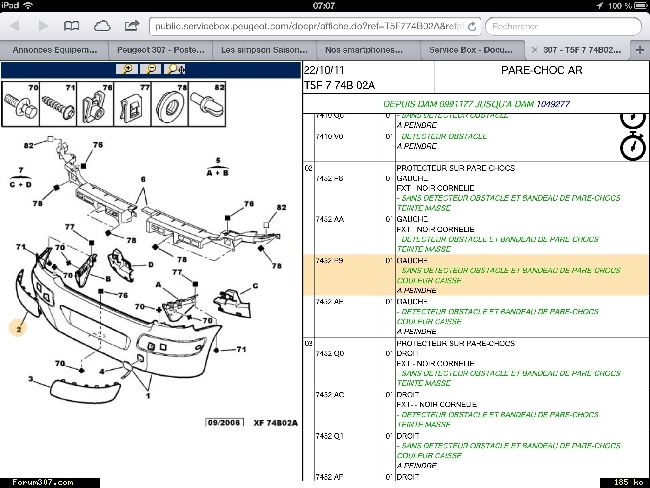The height and width of the screenshot is (488, 650).
Task: Open iCloud tabs cloud icon
Action: tap(102, 26)
